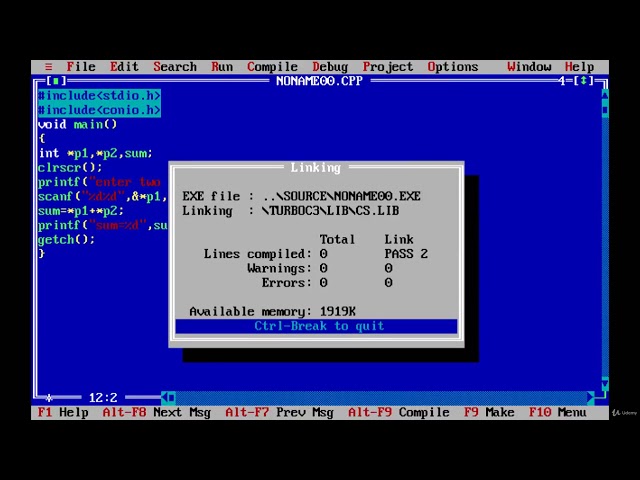Open the Help menu

(579, 67)
